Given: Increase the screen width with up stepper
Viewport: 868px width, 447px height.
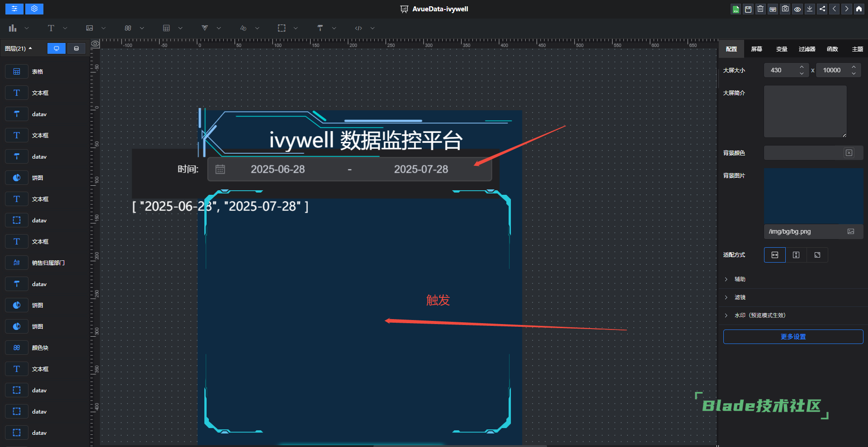Looking at the screenshot, I should [802, 67].
